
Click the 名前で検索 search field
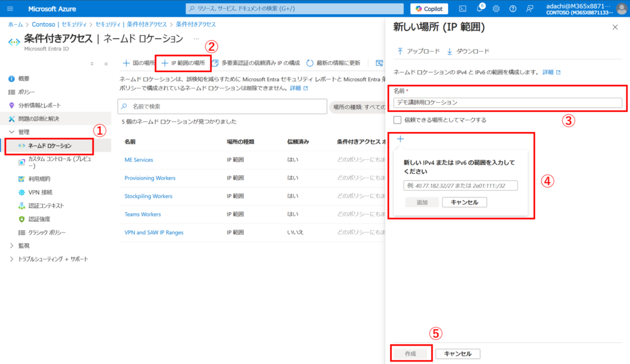point(222,106)
